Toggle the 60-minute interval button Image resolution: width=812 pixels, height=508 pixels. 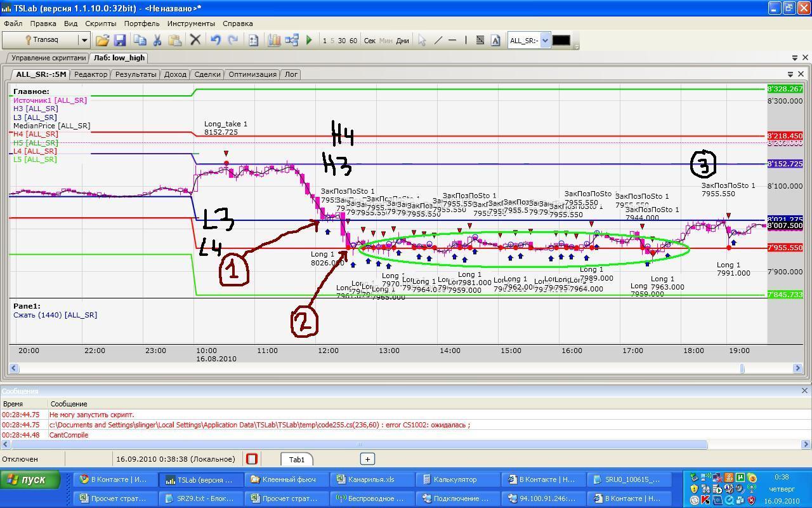point(353,41)
